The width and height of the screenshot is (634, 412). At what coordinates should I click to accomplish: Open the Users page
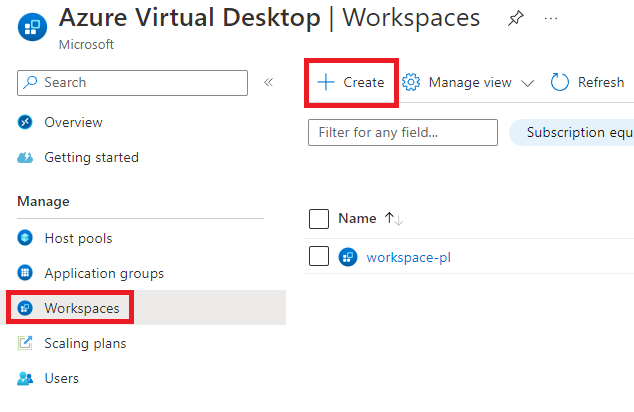[x=61, y=378]
